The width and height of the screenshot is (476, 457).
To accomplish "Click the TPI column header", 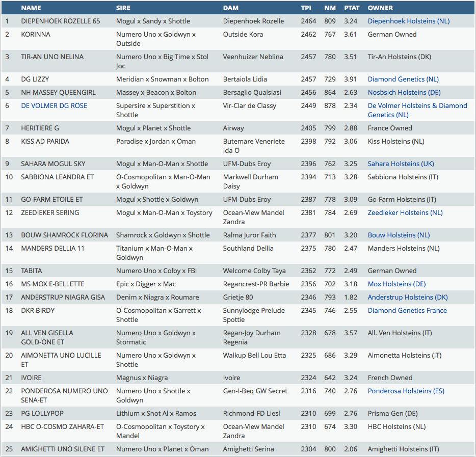I will click(x=306, y=8).
